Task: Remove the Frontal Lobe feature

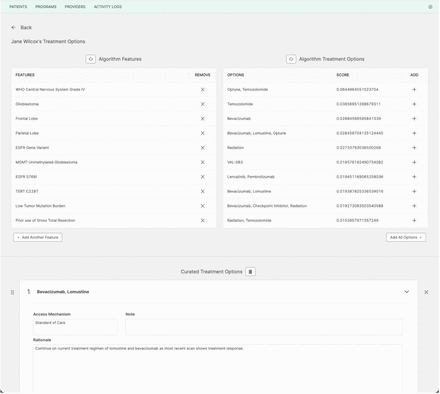Action: (x=203, y=119)
